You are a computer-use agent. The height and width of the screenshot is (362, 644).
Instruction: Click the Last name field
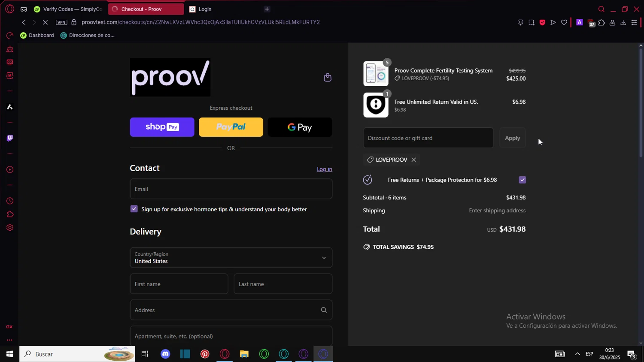coord(283,284)
